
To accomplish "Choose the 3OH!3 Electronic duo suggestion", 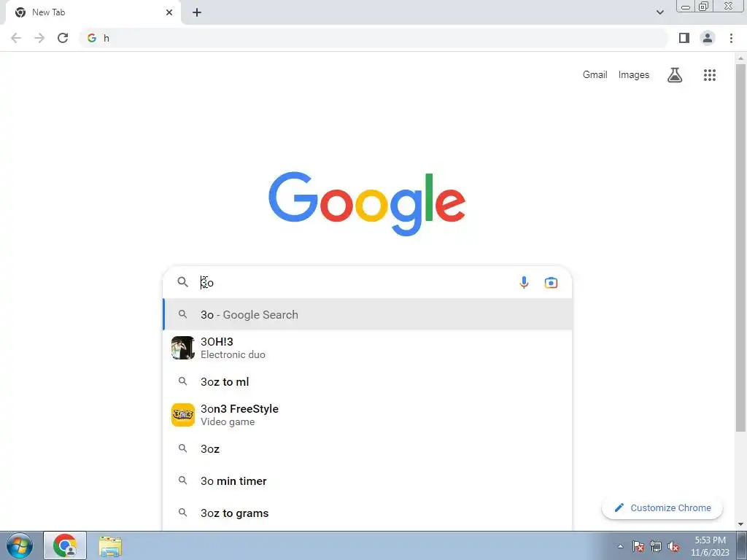I will [368, 348].
